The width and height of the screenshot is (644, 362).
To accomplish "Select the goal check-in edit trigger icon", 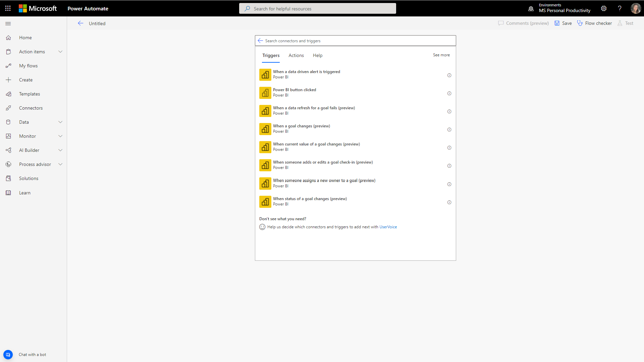I will tap(265, 165).
